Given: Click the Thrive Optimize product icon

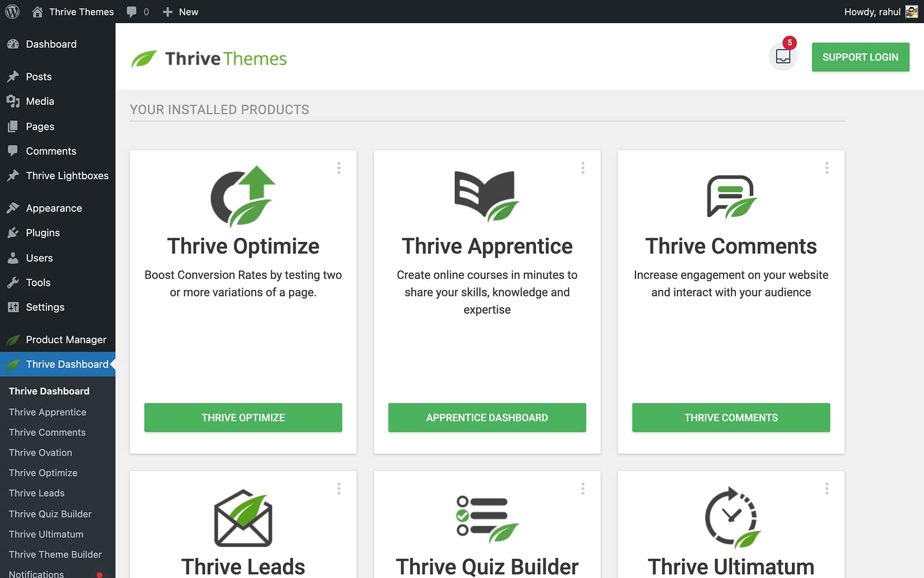Looking at the screenshot, I should [x=243, y=195].
